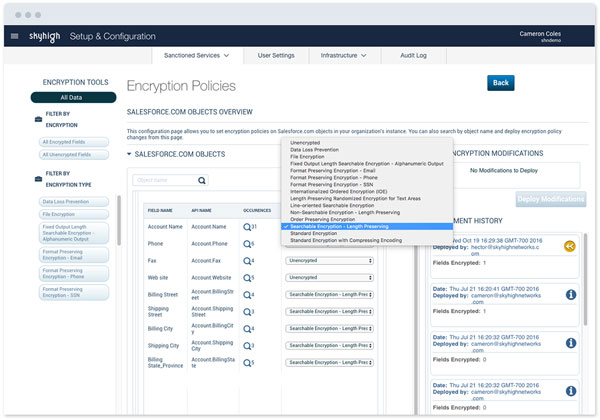
Task: Select Format Preserving Encryption - SSN option
Action: (367, 184)
